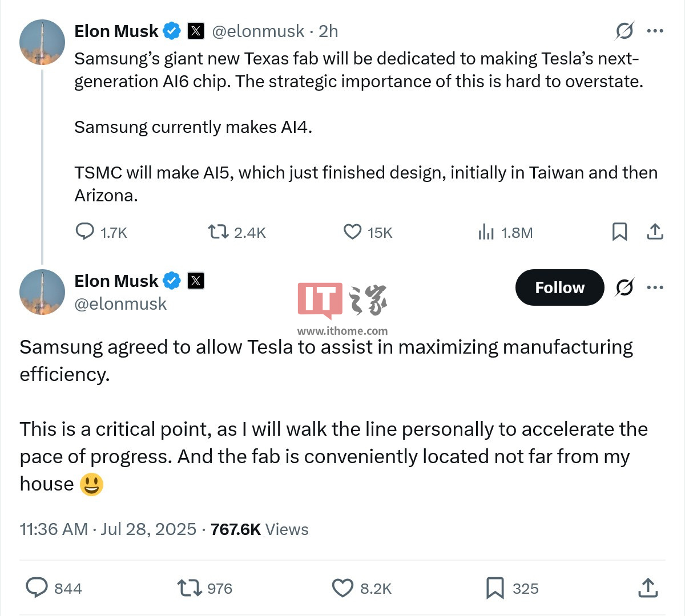Bookmark the main tweet with 325 bookmarks
This screenshot has width=685, height=616.
[495, 587]
